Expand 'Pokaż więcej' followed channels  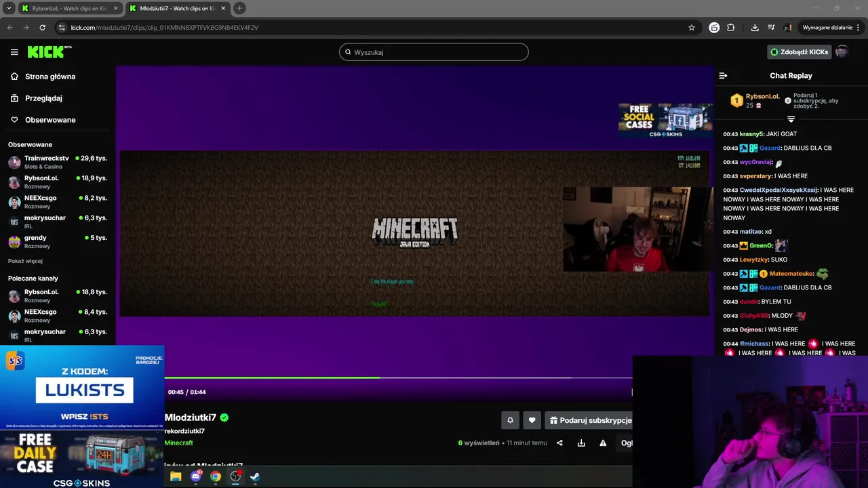tap(25, 261)
